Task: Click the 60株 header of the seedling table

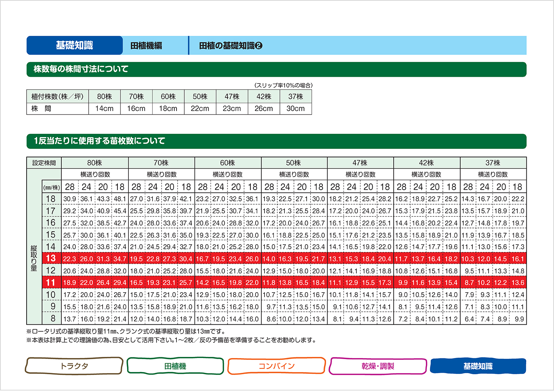Action: click(x=228, y=163)
